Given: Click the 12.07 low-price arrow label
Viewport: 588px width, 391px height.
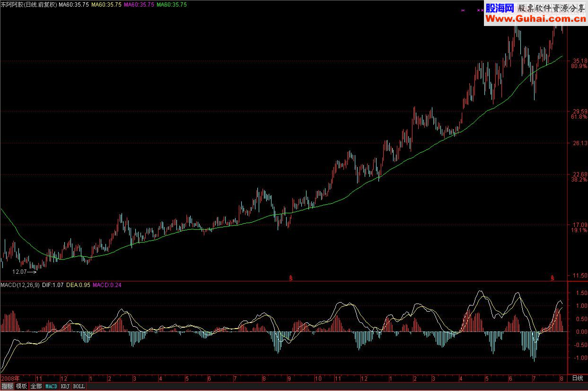Looking at the screenshot, I should (25, 272).
